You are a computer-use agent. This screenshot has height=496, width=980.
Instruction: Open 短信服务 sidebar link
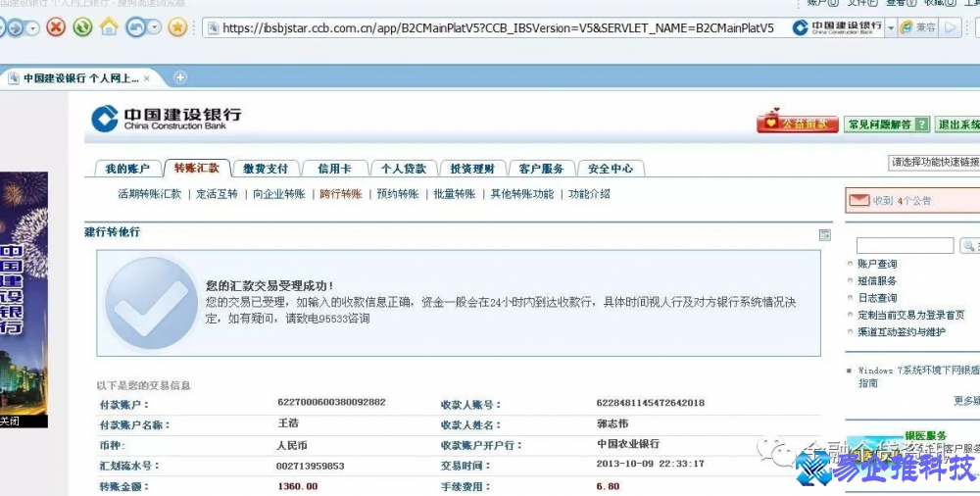pyautogui.click(x=877, y=280)
